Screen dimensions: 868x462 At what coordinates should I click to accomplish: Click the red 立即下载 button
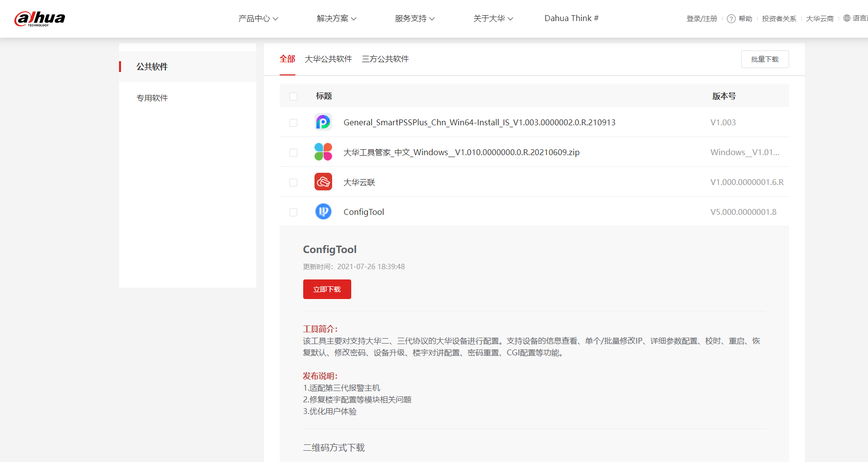(x=327, y=289)
